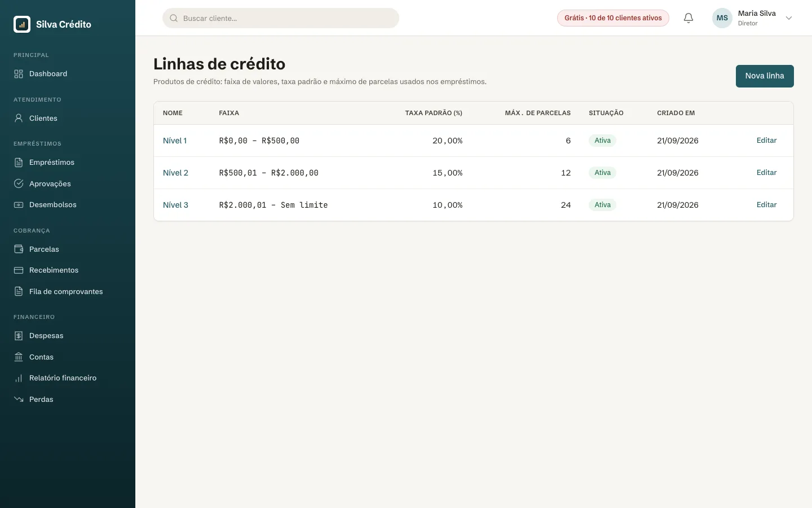812x508 pixels.
Task: Click the Nova linha button
Action: [765, 76]
